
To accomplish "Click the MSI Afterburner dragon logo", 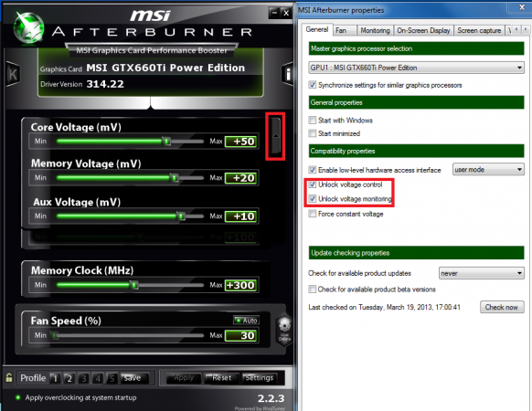I will pyautogui.click(x=28, y=28).
